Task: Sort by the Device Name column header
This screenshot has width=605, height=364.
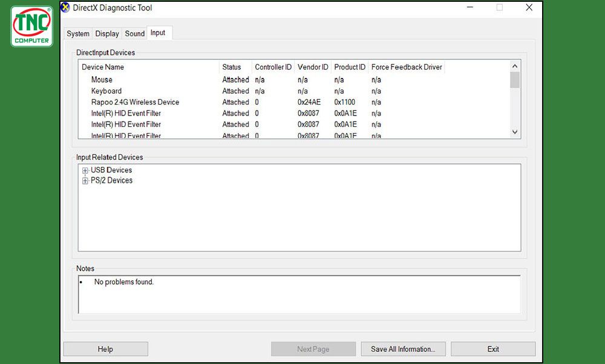Action: coord(149,67)
